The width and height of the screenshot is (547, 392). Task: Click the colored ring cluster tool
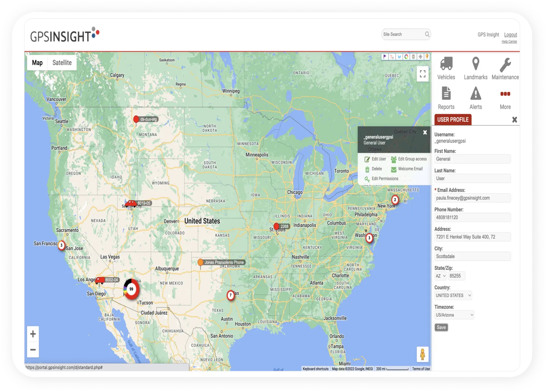(406, 56)
